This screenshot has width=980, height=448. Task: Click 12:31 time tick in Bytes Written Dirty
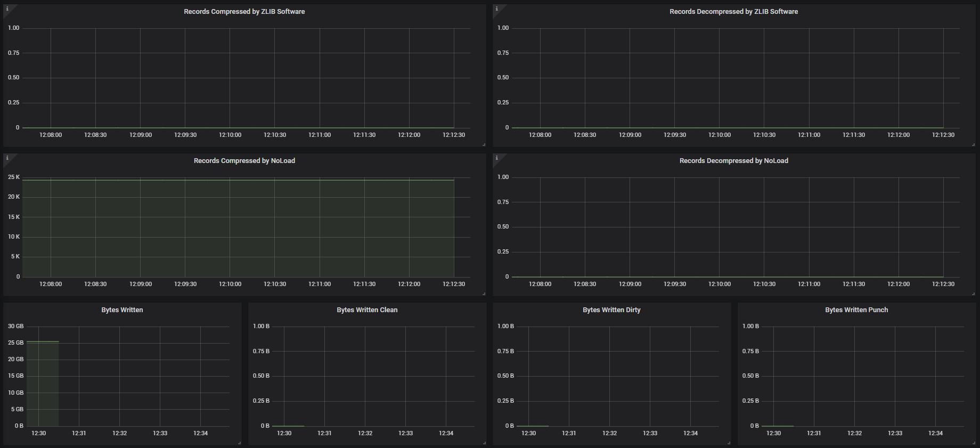(569, 434)
